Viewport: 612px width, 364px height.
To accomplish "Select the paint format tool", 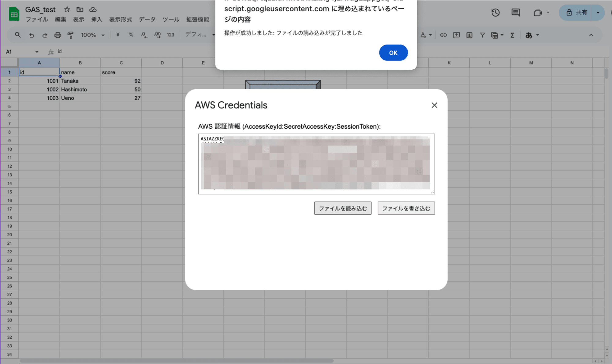I will point(70,35).
